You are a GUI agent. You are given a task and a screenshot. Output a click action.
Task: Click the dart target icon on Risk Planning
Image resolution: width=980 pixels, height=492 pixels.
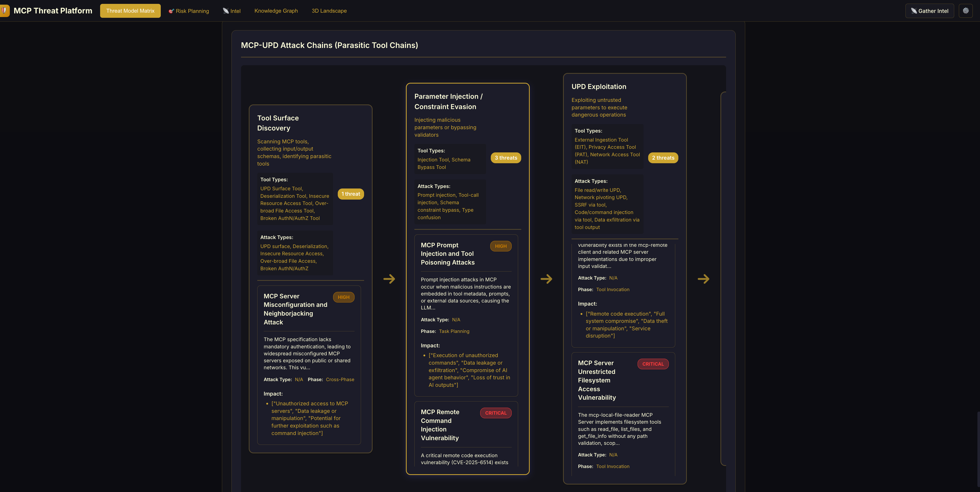pyautogui.click(x=171, y=11)
